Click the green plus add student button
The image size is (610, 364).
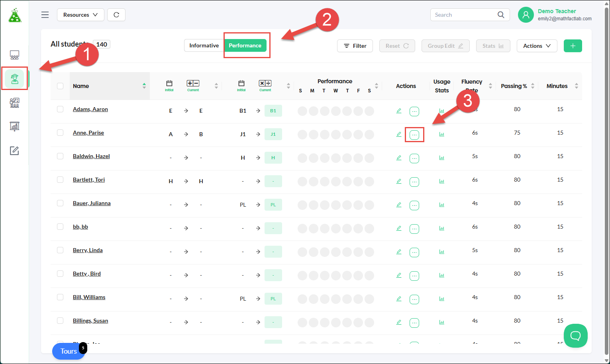[573, 46]
